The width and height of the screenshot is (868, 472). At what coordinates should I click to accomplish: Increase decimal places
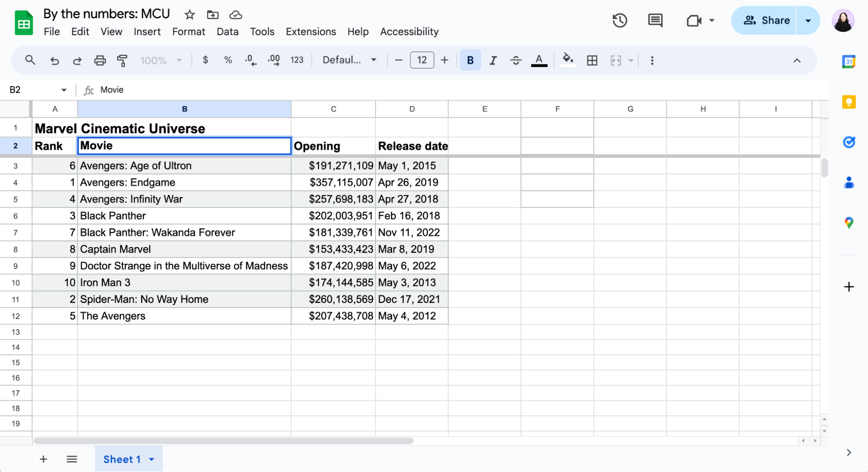coord(274,60)
